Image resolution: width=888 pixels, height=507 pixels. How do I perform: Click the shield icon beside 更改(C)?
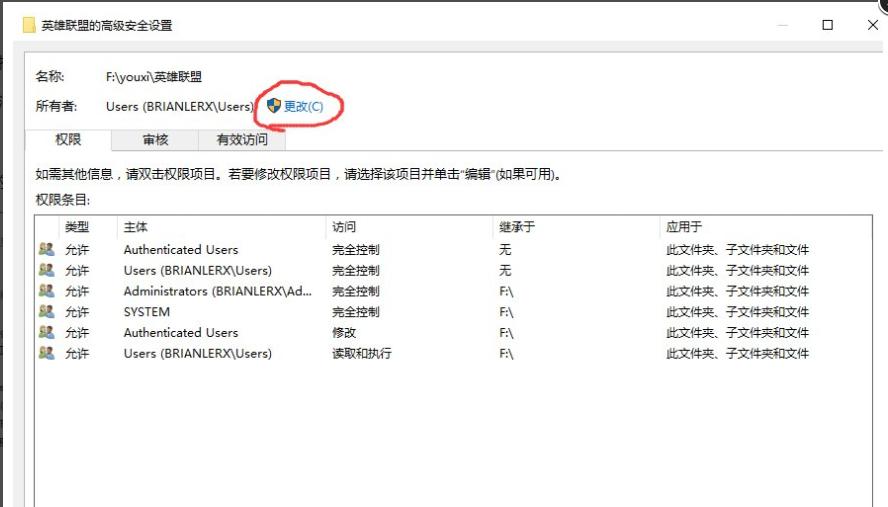(273, 106)
